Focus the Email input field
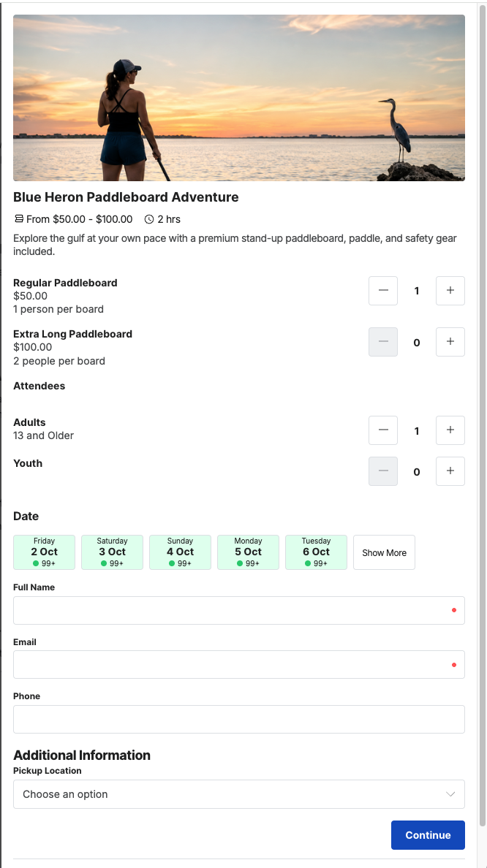 coord(239,664)
